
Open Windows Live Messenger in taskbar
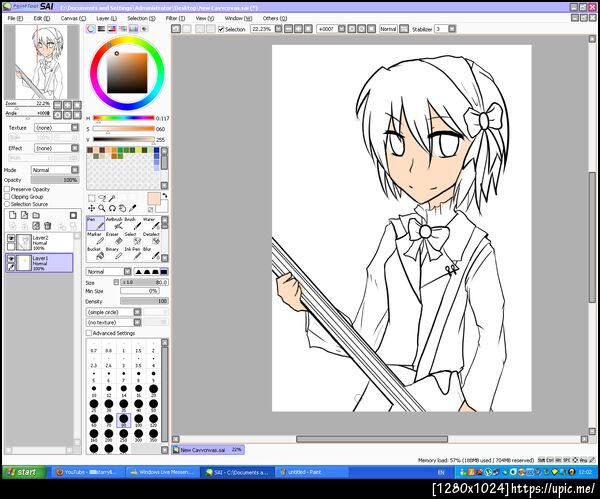163,472
